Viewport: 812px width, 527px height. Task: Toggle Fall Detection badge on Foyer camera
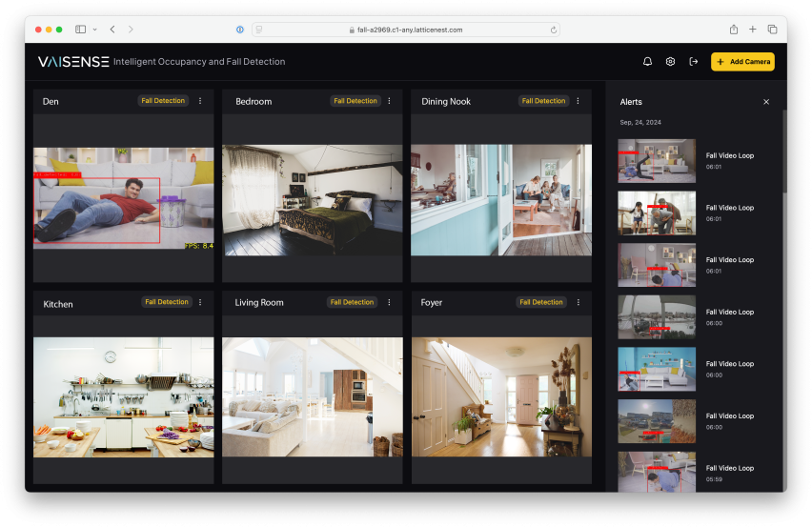point(541,302)
